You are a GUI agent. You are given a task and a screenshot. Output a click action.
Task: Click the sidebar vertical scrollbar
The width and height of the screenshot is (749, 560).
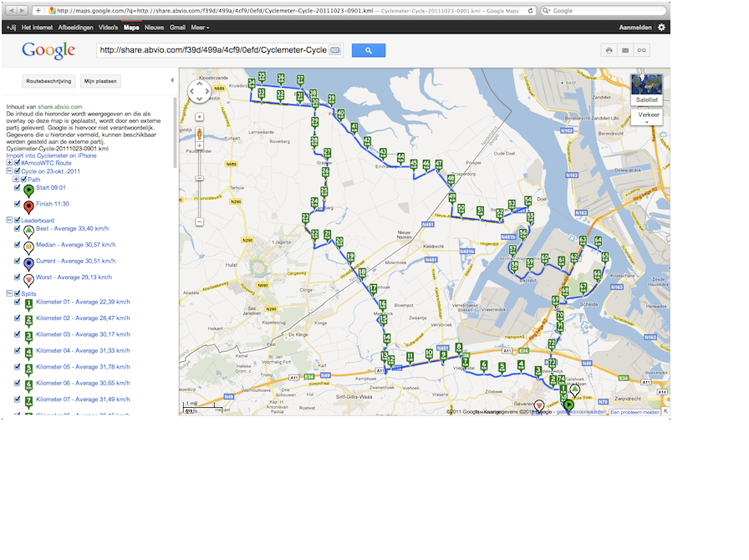point(175,132)
